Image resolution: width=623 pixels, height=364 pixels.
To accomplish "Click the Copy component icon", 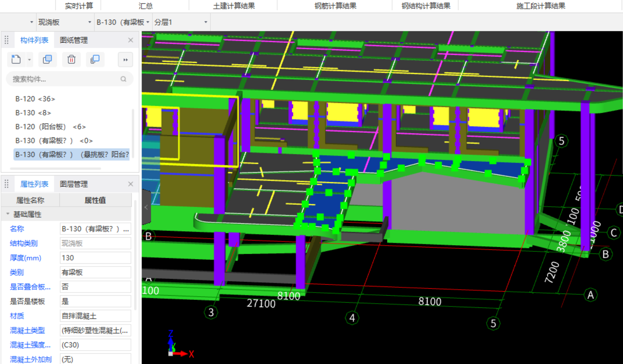I will (x=47, y=59).
